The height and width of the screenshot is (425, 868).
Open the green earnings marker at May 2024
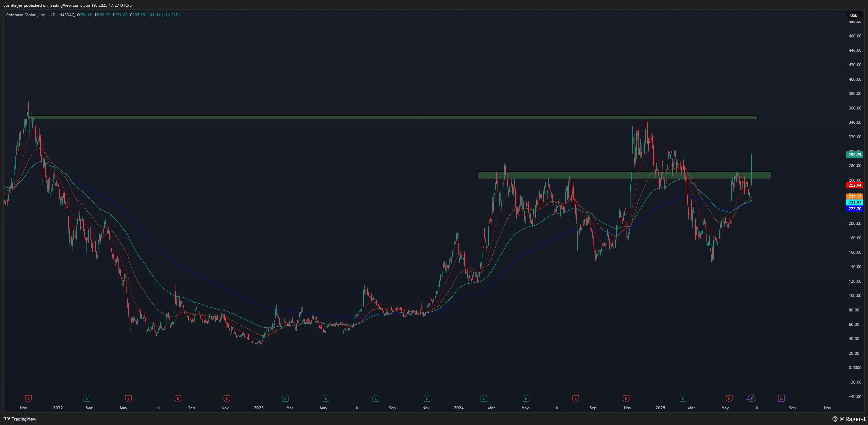(x=526, y=398)
